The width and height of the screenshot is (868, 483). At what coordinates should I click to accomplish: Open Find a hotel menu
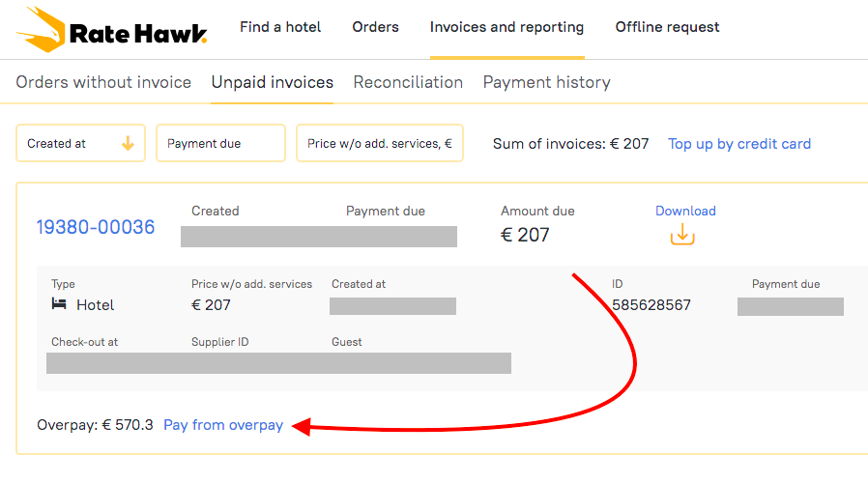(280, 27)
